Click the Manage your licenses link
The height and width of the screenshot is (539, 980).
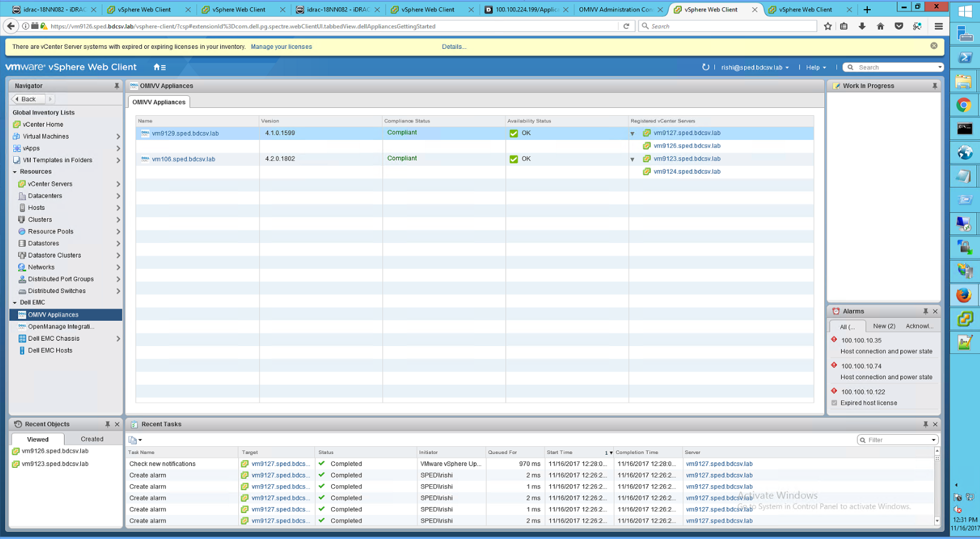pos(281,46)
